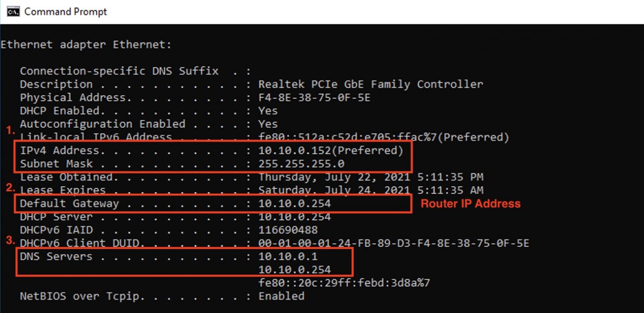Click the IPv6 DNS server fe80::20c:29ff:febd:3d8a%7
The height and width of the screenshot is (313, 644).
pyautogui.click(x=344, y=283)
